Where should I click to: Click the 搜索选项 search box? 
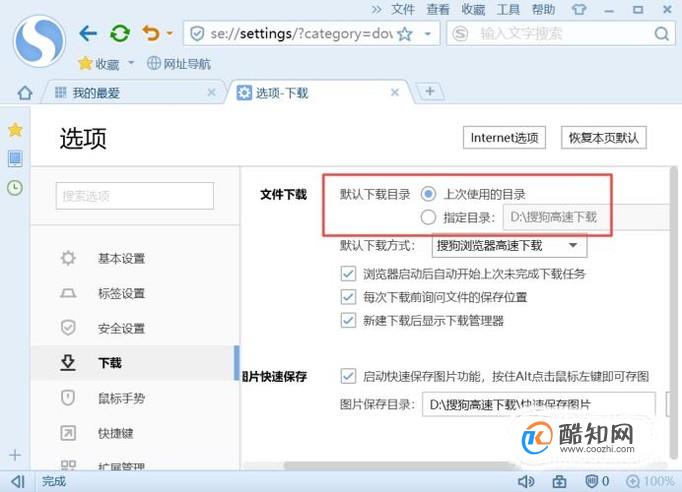click(x=135, y=196)
